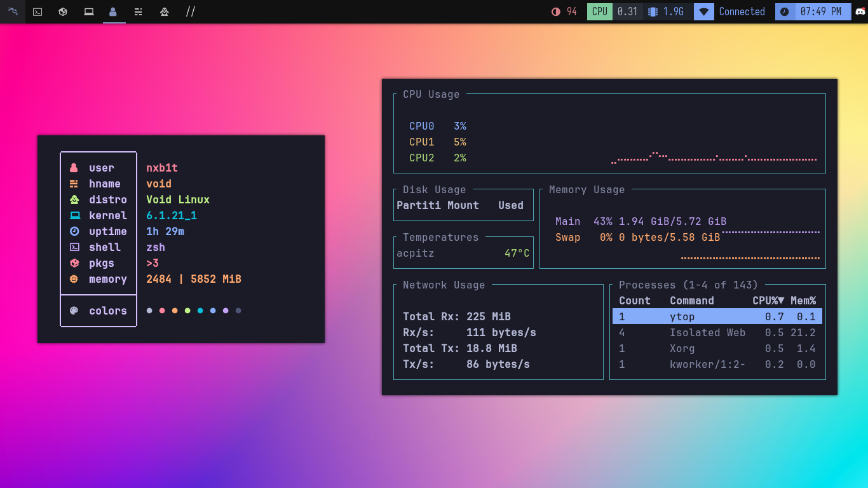
Task: Select the Isolated Web process row
Action: point(717,332)
